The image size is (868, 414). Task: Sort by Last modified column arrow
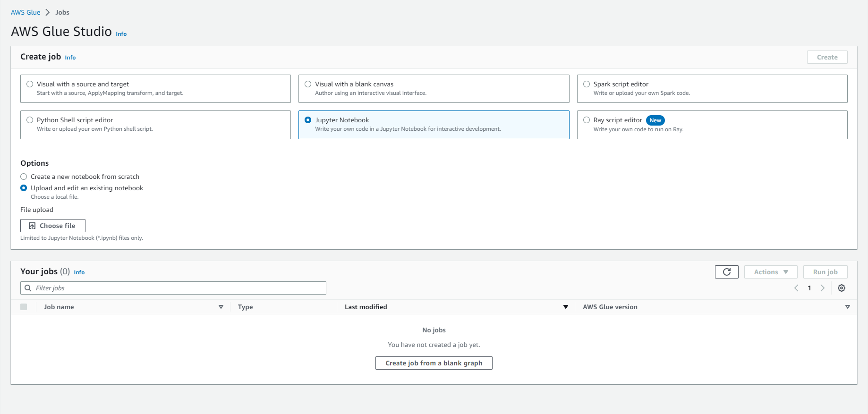coord(565,307)
